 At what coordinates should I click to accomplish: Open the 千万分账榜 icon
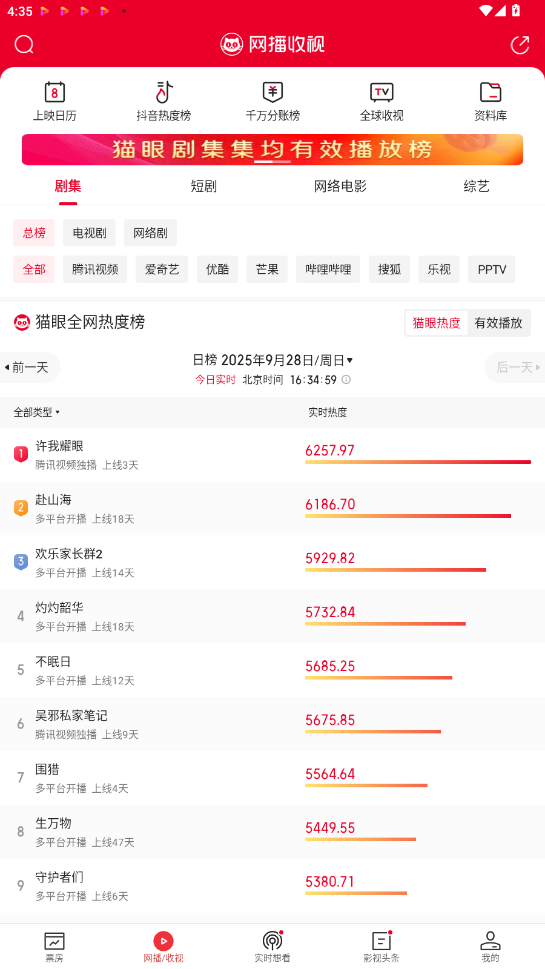pos(272,92)
